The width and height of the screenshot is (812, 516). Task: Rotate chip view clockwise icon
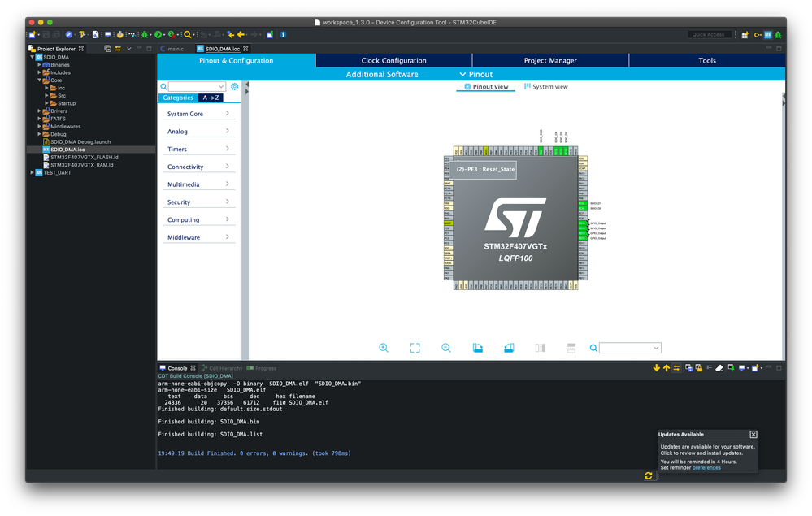pyautogui.click(x=477, y=348)
